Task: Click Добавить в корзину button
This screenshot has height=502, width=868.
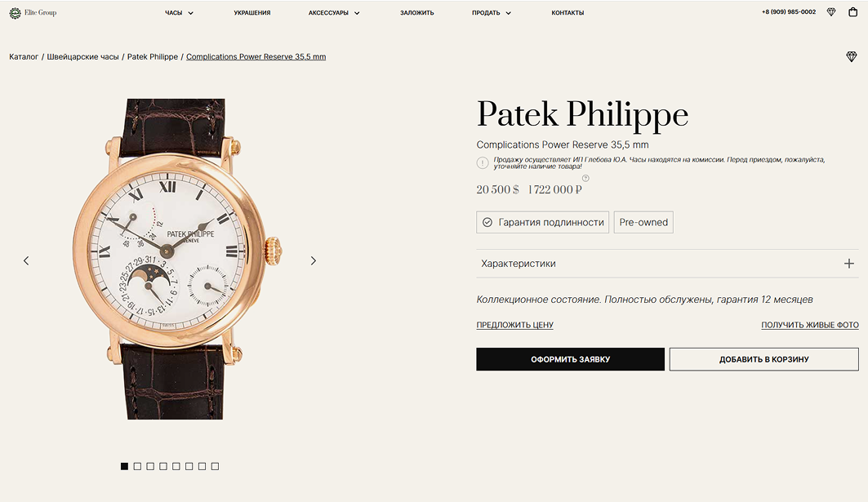Action: click(x=764, y=359)
